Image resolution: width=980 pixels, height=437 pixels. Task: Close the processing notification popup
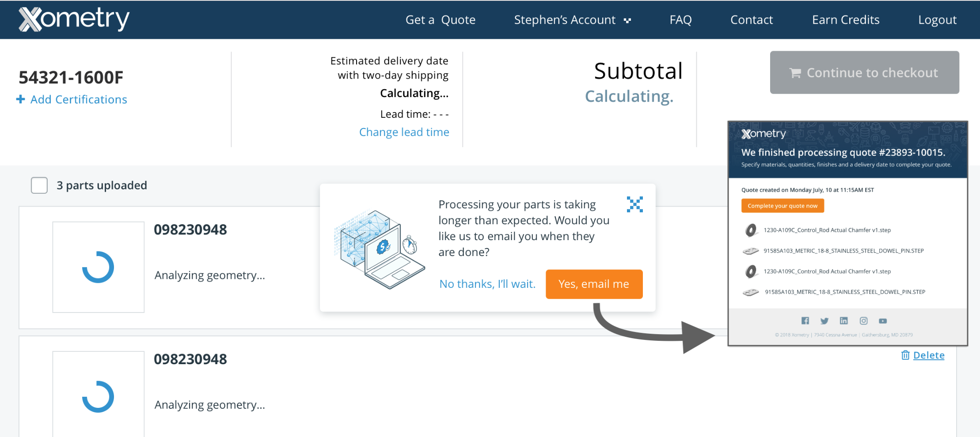click(x=634, y=204)
